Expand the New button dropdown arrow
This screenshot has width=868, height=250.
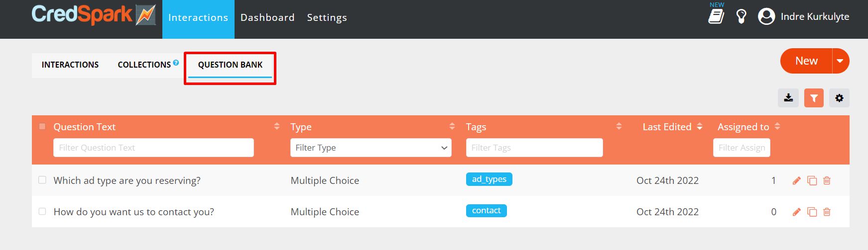[841, 61]
